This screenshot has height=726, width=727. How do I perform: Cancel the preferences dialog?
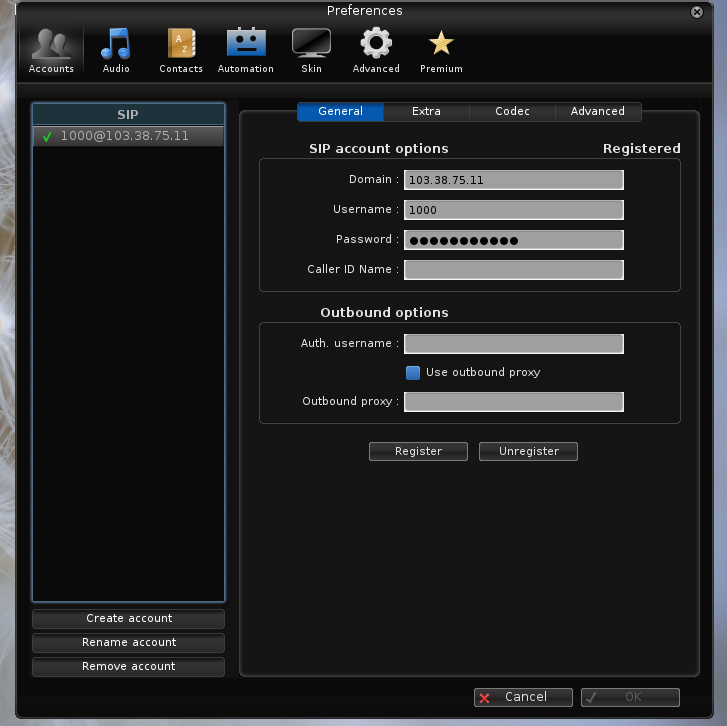point(523,697)
